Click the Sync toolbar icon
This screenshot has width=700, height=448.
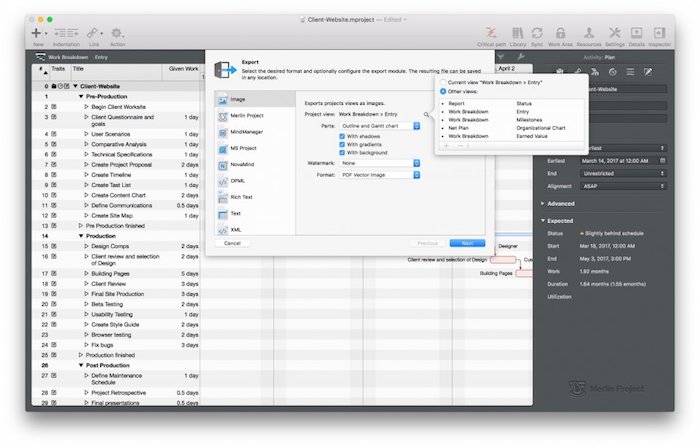click(x=537, y=33)
